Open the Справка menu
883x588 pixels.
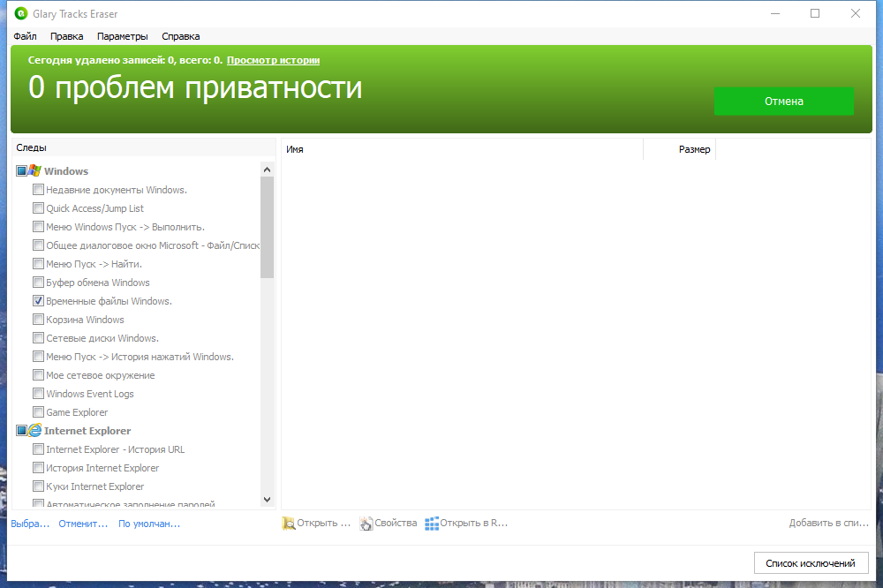tap(180, 36)
